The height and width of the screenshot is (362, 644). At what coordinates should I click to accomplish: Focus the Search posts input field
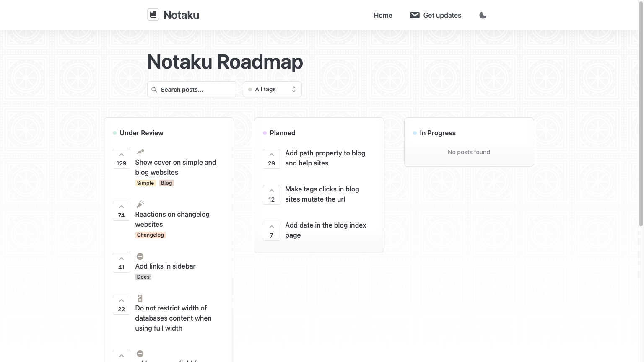click(192, 89)
